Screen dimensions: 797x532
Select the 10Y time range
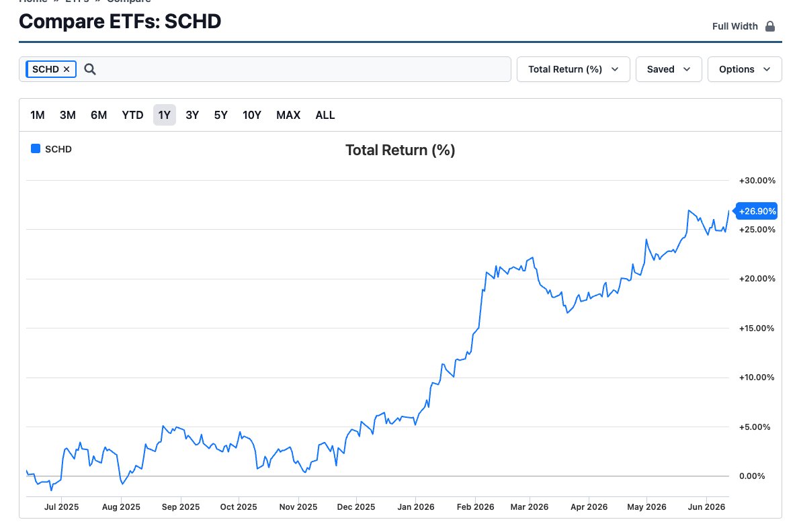251,115
